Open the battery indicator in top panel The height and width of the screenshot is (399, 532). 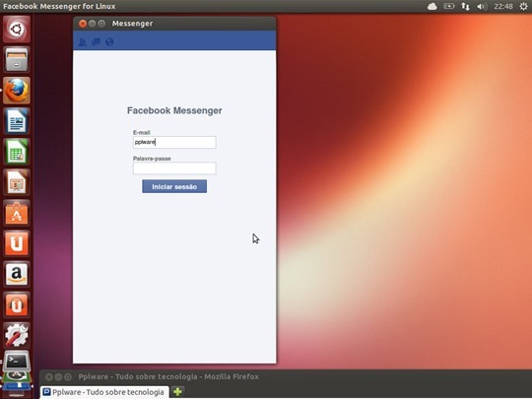tap(449, 7)
